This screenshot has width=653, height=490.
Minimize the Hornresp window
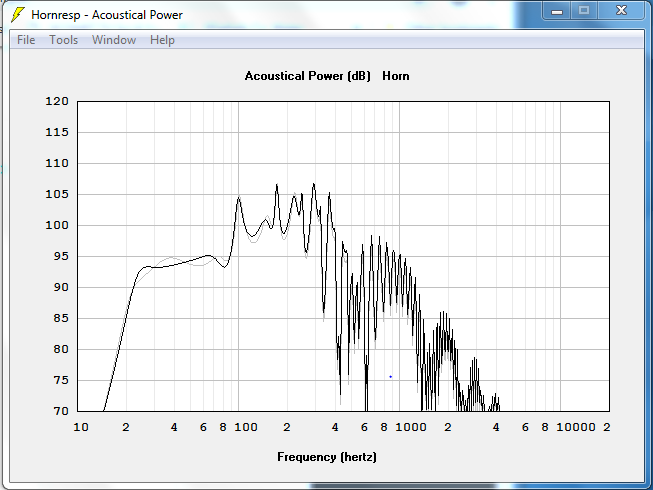click(x=557, y=10)
